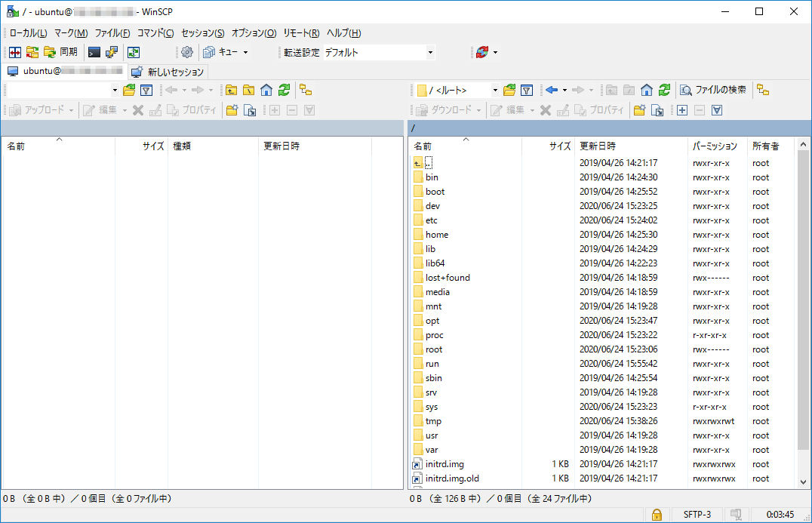Viewport: 812px width, 523px height.
Task: Go to parent directory using the up-folder icon
Action: click(x=613, y=90)
